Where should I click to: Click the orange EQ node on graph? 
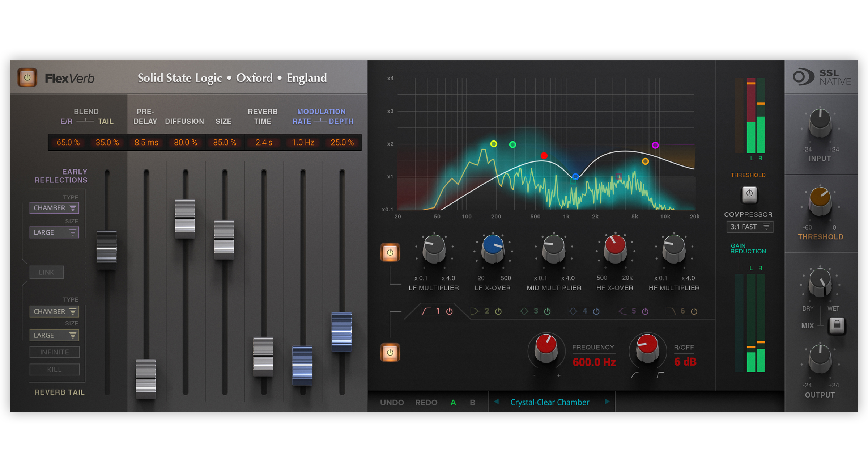click(x=645, y=161)
